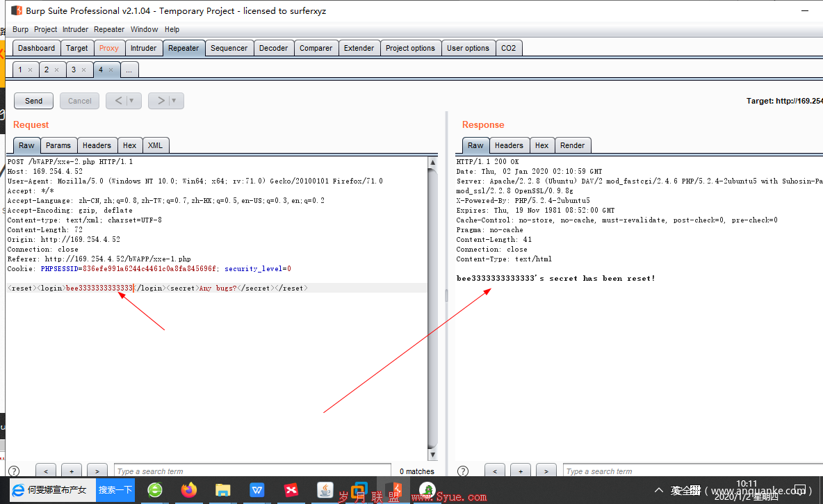
Task: Go forward to next request in history
Action: [x=161, y=101]
